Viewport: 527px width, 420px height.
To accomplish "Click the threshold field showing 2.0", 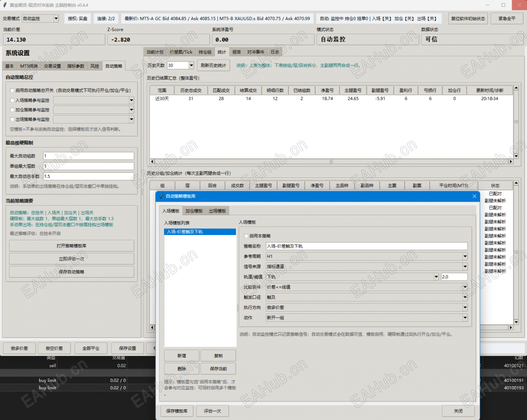I will pyautogui.click(x=454, y=277).
